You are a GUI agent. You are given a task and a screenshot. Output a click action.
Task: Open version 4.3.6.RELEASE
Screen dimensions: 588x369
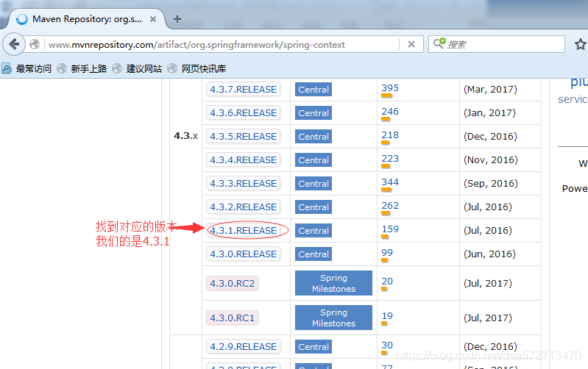coord(243,112)
